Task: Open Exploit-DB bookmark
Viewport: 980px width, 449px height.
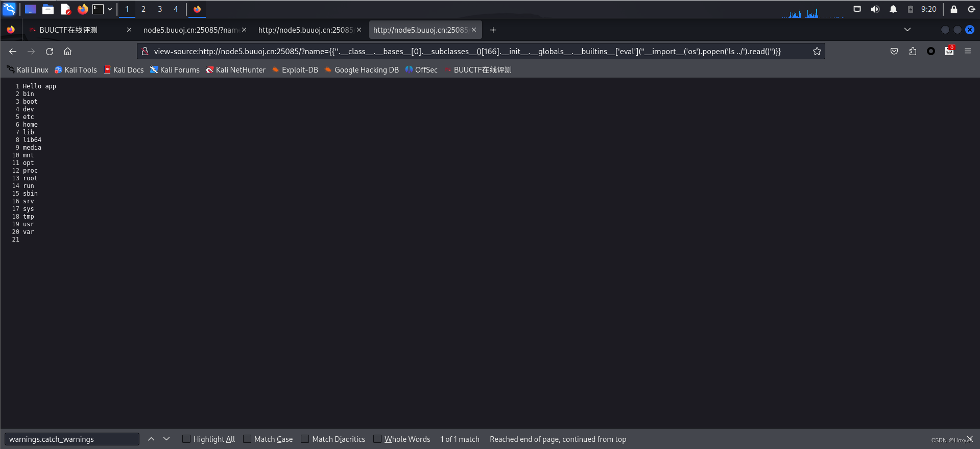Action: coord(295,70)
